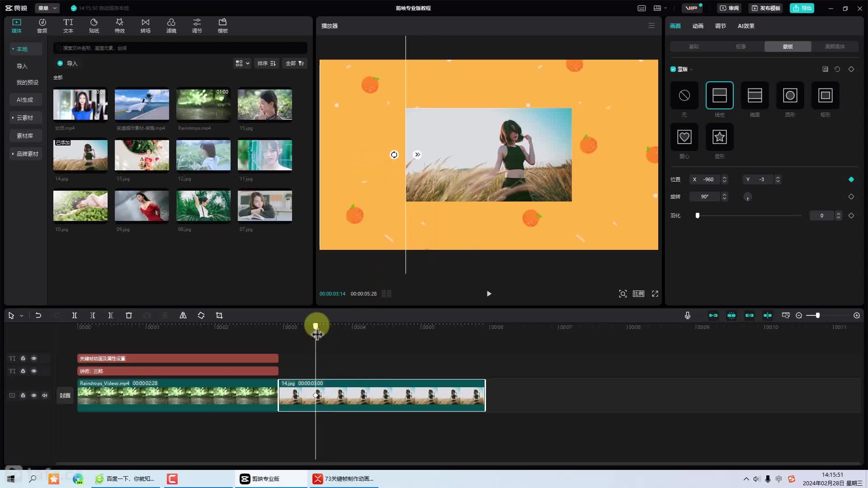The height and width of the screenshot is (488, 868).
Task: Expand the 云素材 sidebar section
Action: pos(26,117)
